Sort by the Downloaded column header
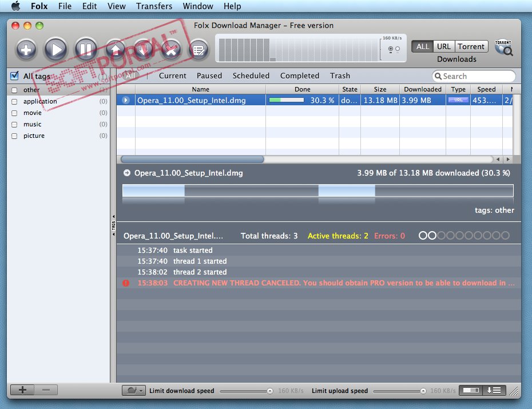The width and height of the screenshot is (532, 409). [x=423, y=89]
